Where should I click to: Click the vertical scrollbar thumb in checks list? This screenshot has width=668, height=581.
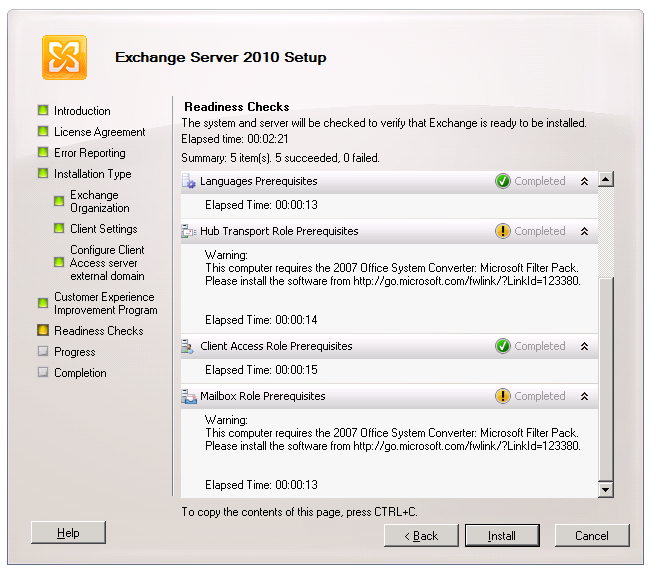tap(606, 379)
